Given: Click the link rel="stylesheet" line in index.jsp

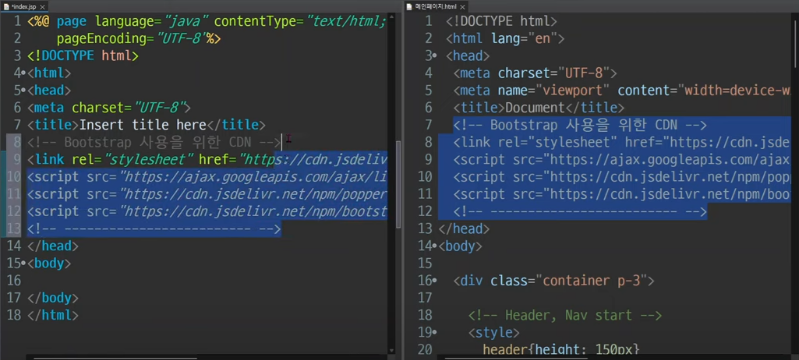Looking at the screenshot, I should pos(207,160).
